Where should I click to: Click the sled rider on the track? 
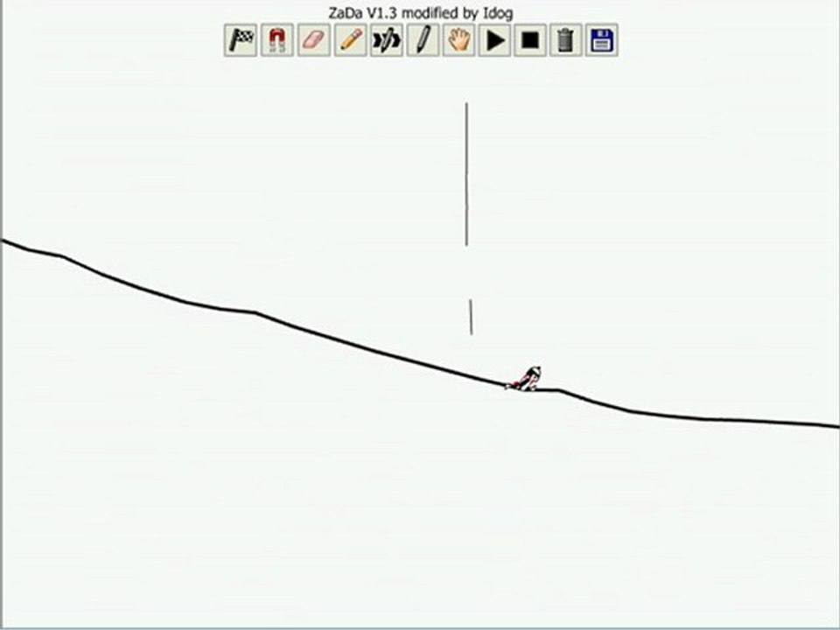[x=524, y=379]
